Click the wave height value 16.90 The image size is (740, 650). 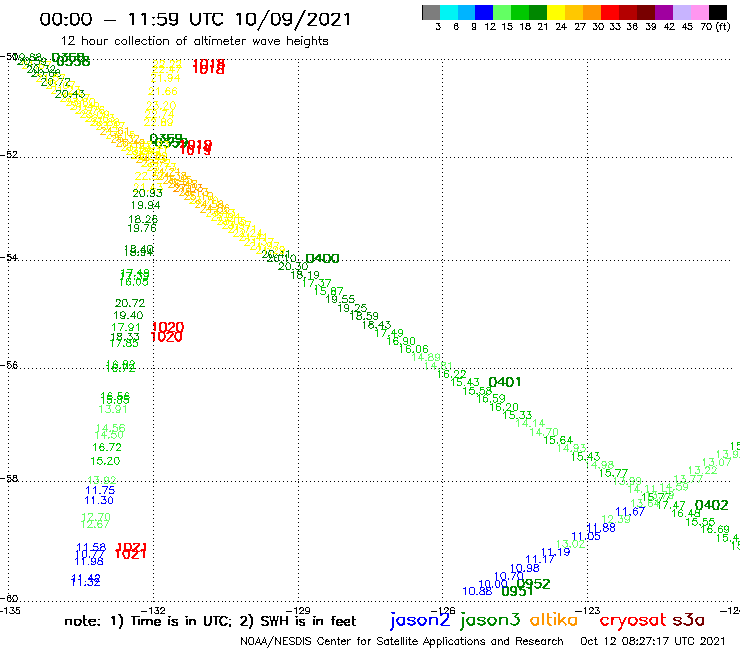(x=401, y=341)
